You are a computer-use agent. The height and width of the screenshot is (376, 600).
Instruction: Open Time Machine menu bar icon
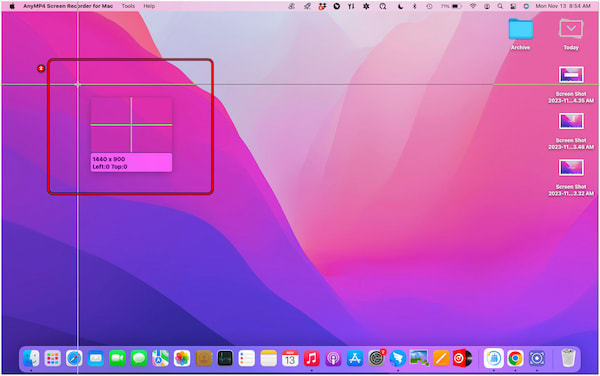pos(429,6)
